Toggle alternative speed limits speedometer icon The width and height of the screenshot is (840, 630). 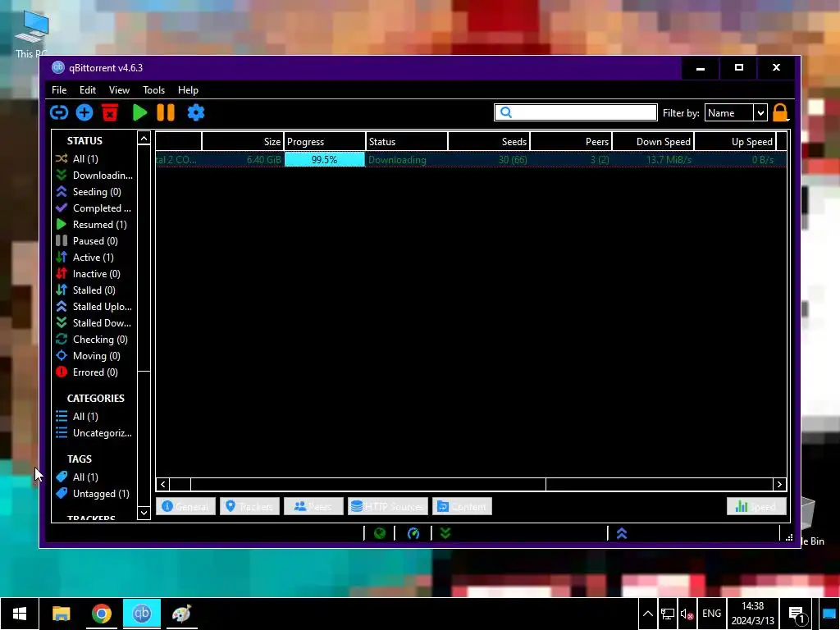pos(413,533)
